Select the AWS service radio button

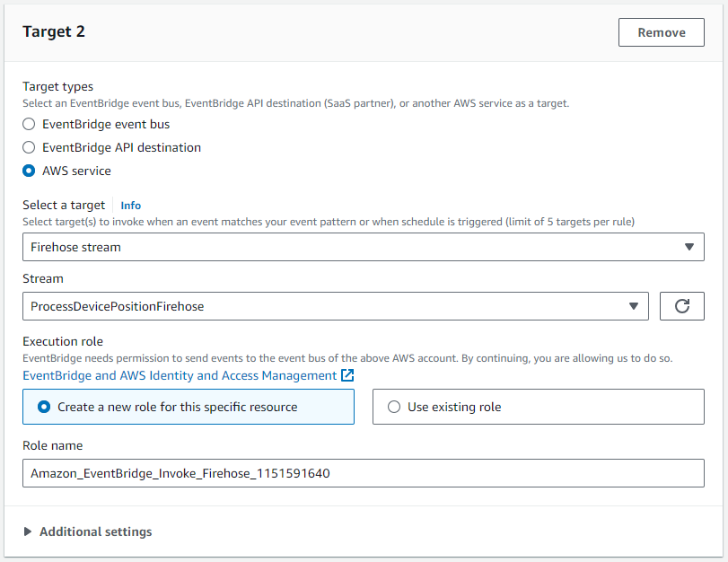pos(29,171)
